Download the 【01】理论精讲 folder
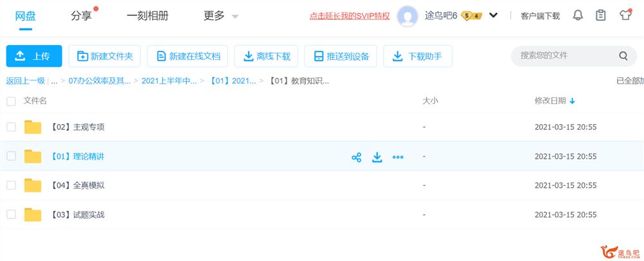Viewport: 644px width, 261px height. pyautogui.click(x=377, y=157)
